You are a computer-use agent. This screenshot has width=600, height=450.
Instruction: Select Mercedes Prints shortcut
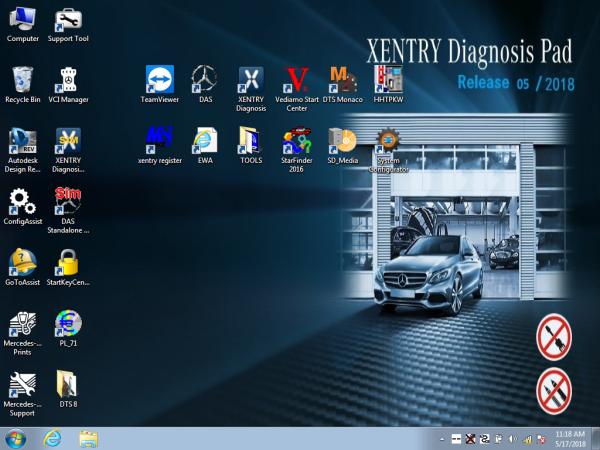click(x=23, y=333)
